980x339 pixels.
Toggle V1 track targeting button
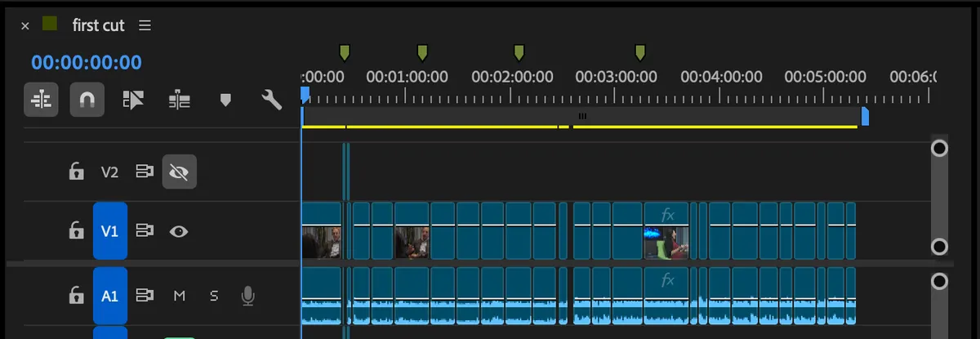pos(109,231)
